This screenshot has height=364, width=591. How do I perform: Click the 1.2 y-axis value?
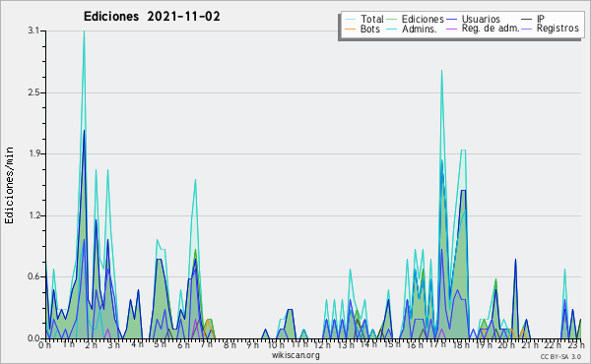click(33, 215)
